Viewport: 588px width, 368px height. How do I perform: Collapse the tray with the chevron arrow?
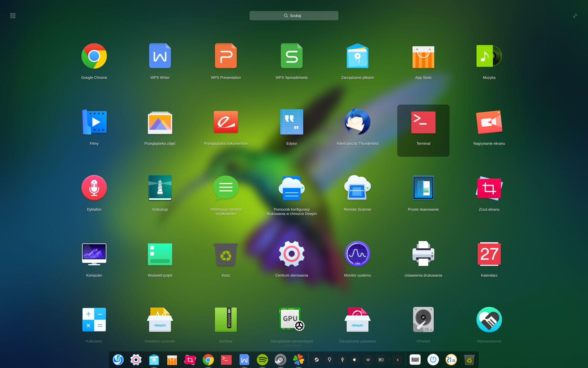coord(398,359)
